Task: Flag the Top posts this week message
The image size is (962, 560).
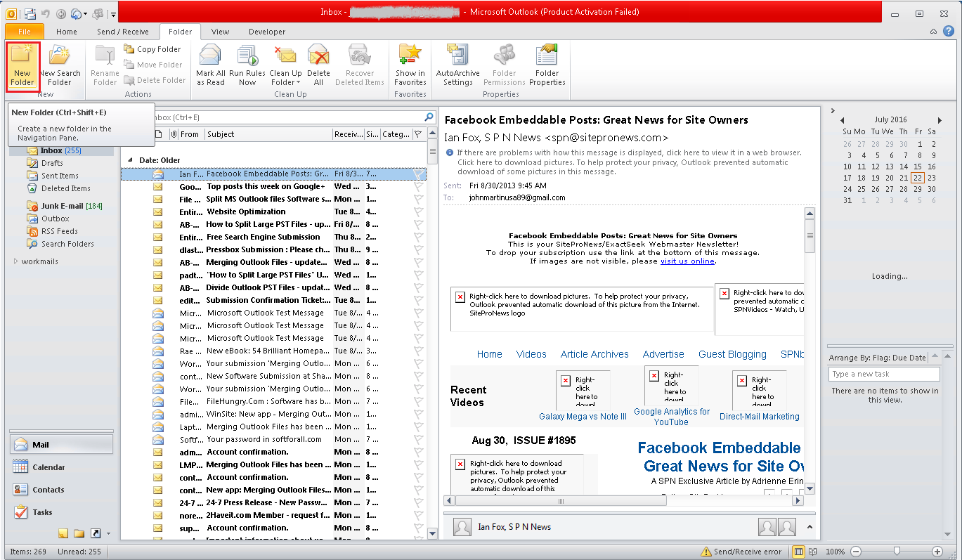Action: coord(418,186)
